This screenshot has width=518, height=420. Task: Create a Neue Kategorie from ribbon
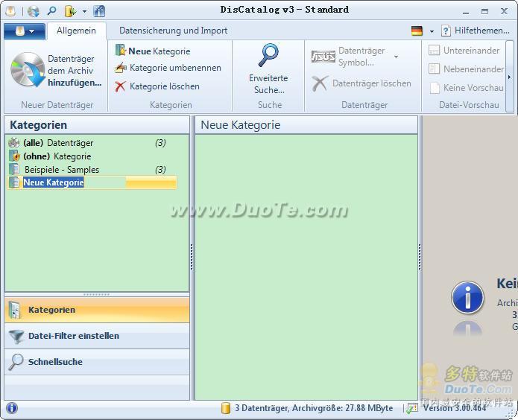154,51
